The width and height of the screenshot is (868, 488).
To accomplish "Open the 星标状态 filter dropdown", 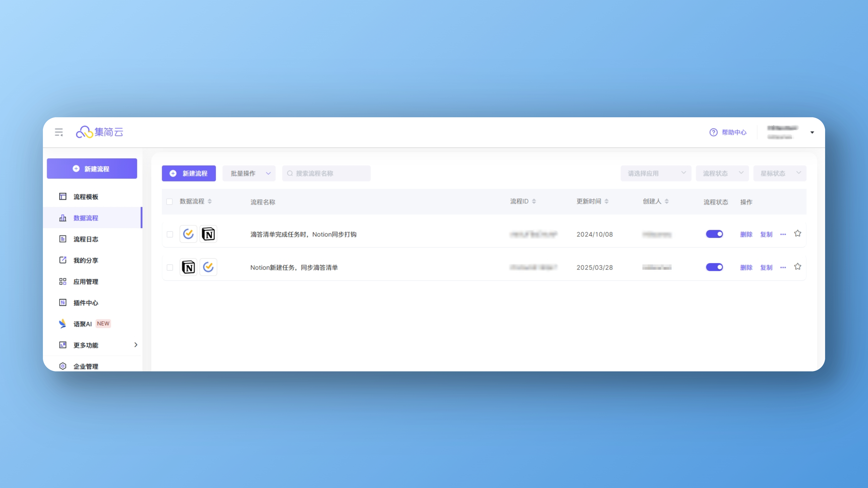I will (x=779, y=173).
